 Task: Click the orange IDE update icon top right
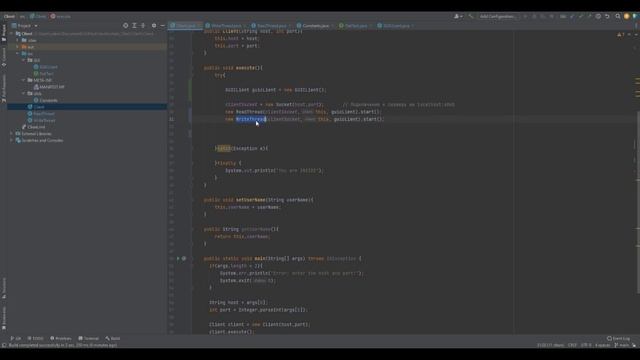point(627,16)
